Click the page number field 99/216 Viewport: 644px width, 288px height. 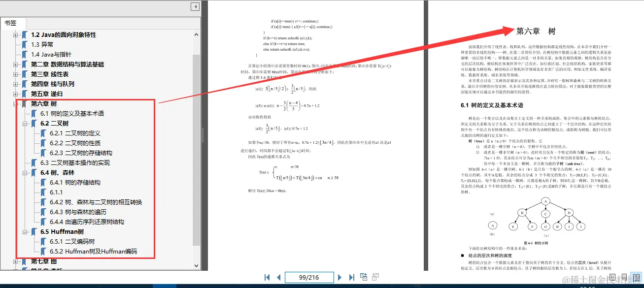[309, 277]
